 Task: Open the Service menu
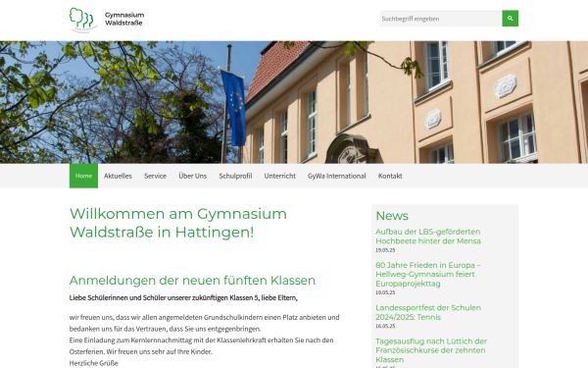point(155,176)
